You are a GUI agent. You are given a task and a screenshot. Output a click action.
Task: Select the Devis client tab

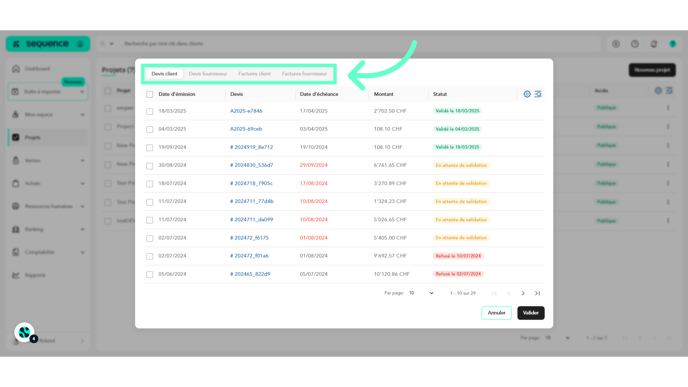pyautogui.click(x=165, y=74)
